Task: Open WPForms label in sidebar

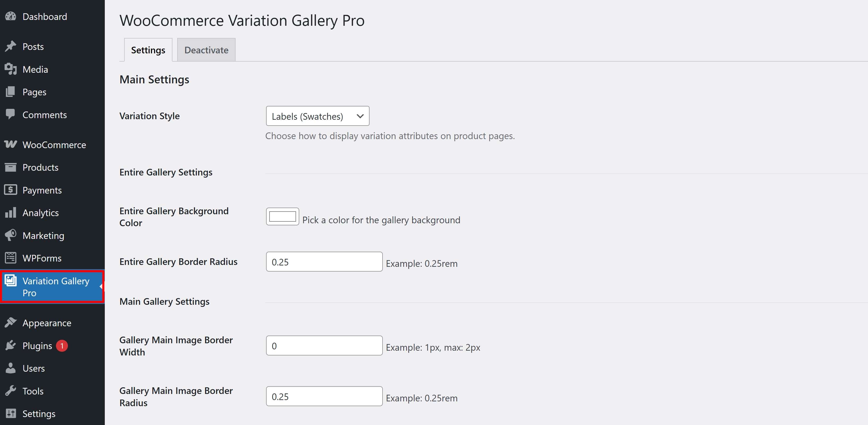Action: pyautogui.click(x=42, y=258)
